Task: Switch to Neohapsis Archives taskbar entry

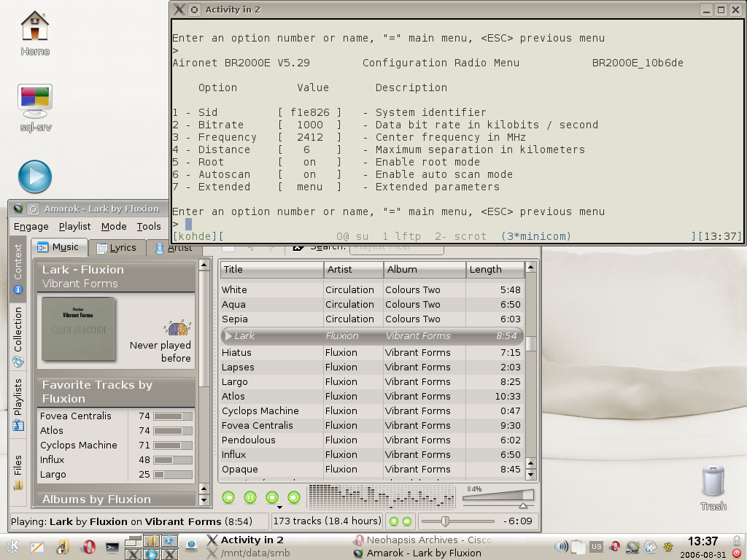Action: click(422, 540)
